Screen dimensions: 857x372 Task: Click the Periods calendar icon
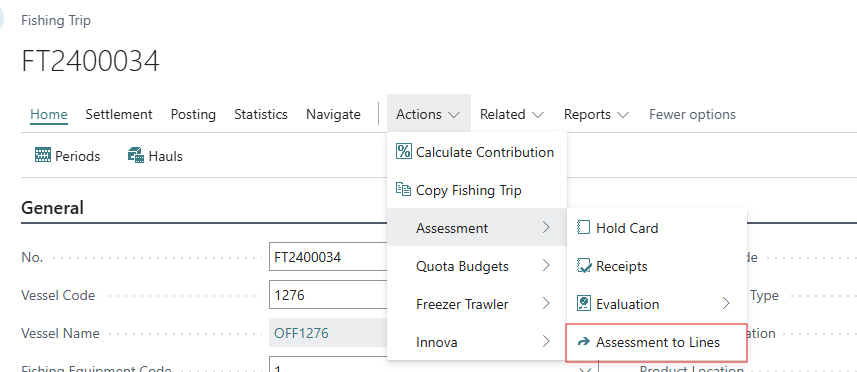point(43,156)
